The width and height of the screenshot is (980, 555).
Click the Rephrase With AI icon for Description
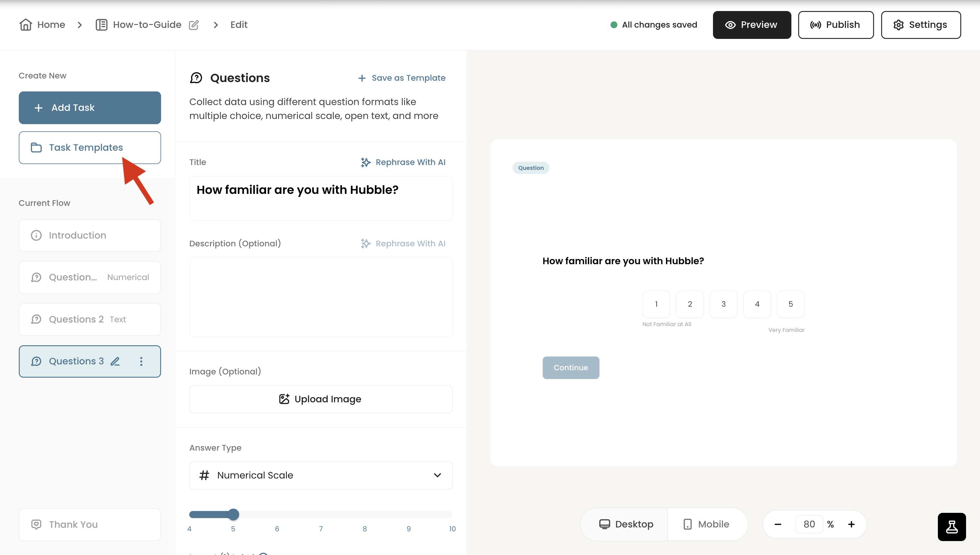(365, 243)
